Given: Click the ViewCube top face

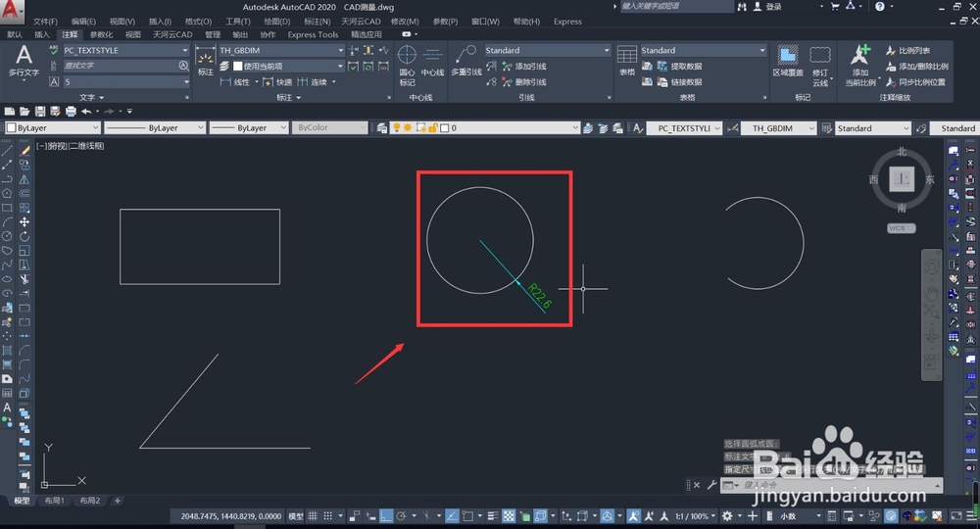Looking at the screenshot, I should click(902, 179).
